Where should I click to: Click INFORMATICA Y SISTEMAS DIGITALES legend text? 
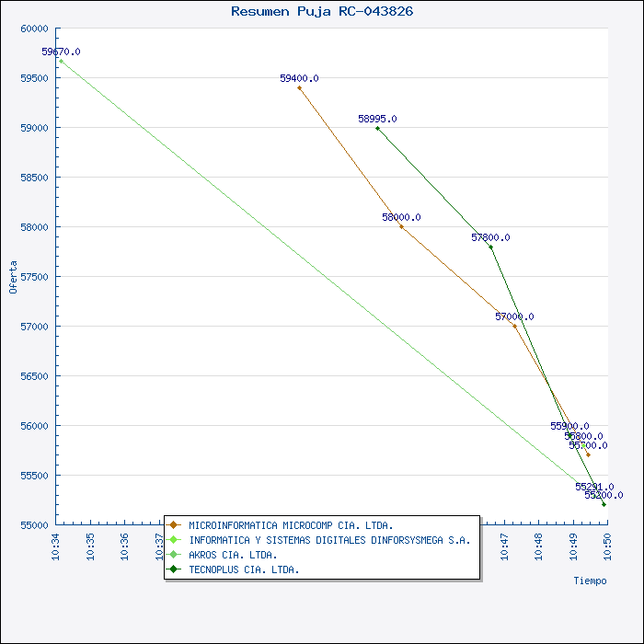pos(329,540)
